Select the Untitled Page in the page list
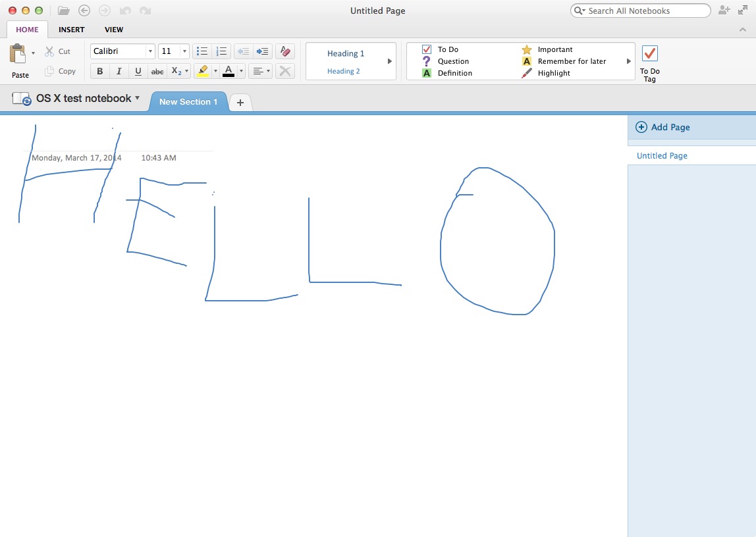This screenshot has width=756, height=537. pyautogui.click(x=661, y=155)
